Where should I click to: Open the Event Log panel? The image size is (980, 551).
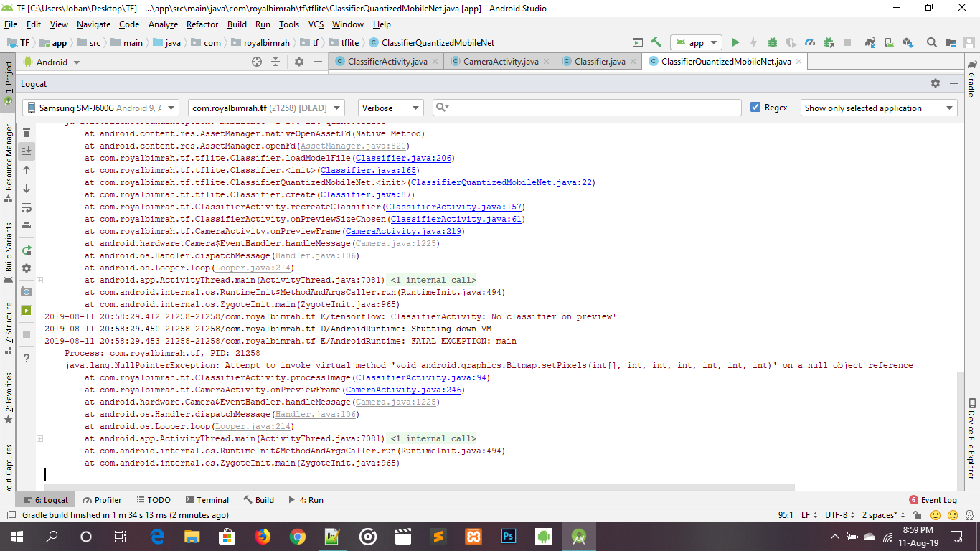point(933,500)
